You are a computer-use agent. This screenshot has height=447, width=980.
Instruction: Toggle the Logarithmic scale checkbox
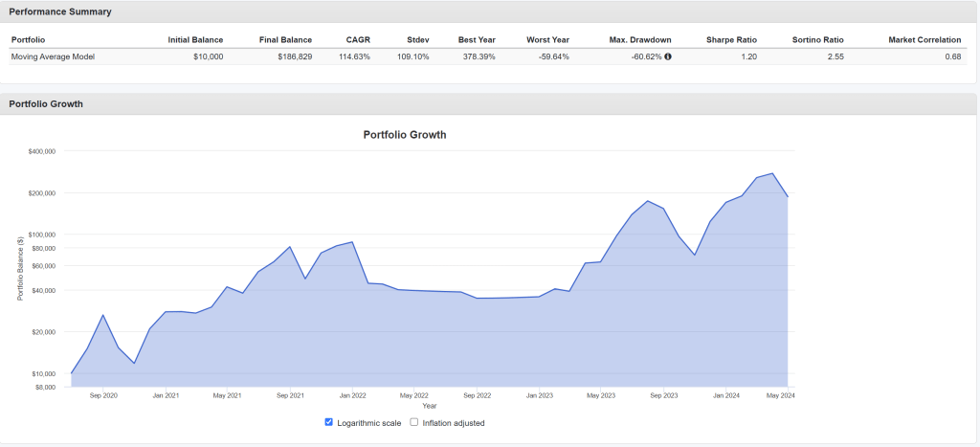tap(329, 422)
